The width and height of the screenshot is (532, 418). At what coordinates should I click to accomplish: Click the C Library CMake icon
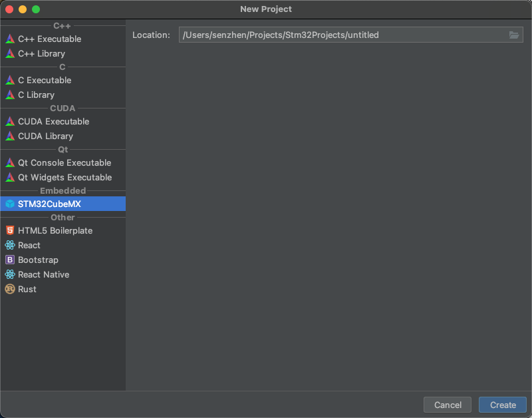tap(10, 95)
